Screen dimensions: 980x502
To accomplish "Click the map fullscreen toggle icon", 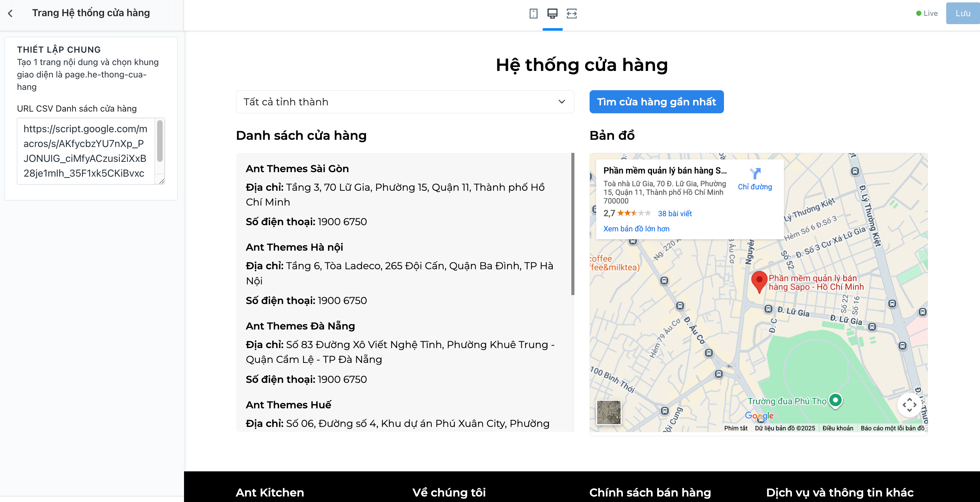I will [x=910, y=405].
